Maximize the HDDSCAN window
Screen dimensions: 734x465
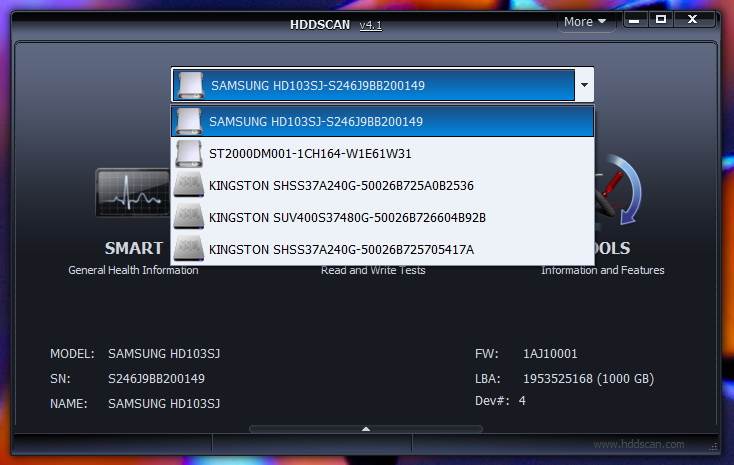(661, 19)
